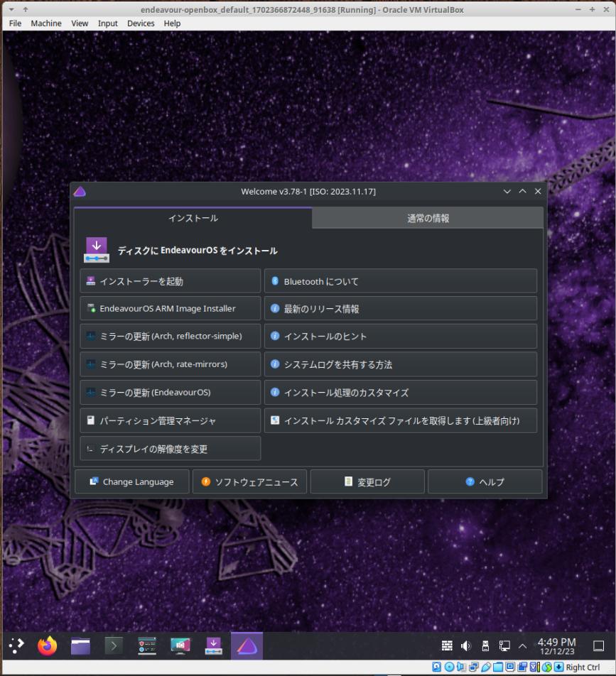Image resolution: width=616 pixels, height=676 pixels.
Task: Click ミラーの更新 (EndeavourOS) button
Action: pos(170,392)
